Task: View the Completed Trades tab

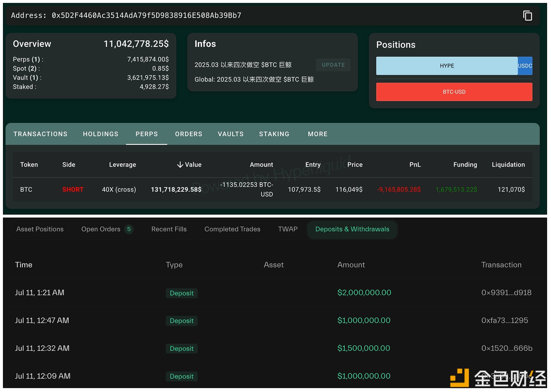Action: (x=232, y=229)
